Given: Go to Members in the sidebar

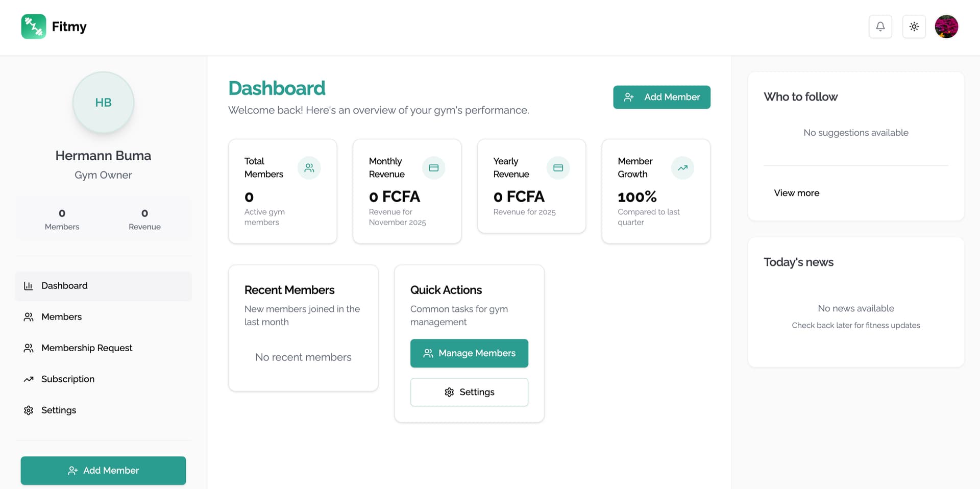Looking at the screenshot, I should coord(61,317).
